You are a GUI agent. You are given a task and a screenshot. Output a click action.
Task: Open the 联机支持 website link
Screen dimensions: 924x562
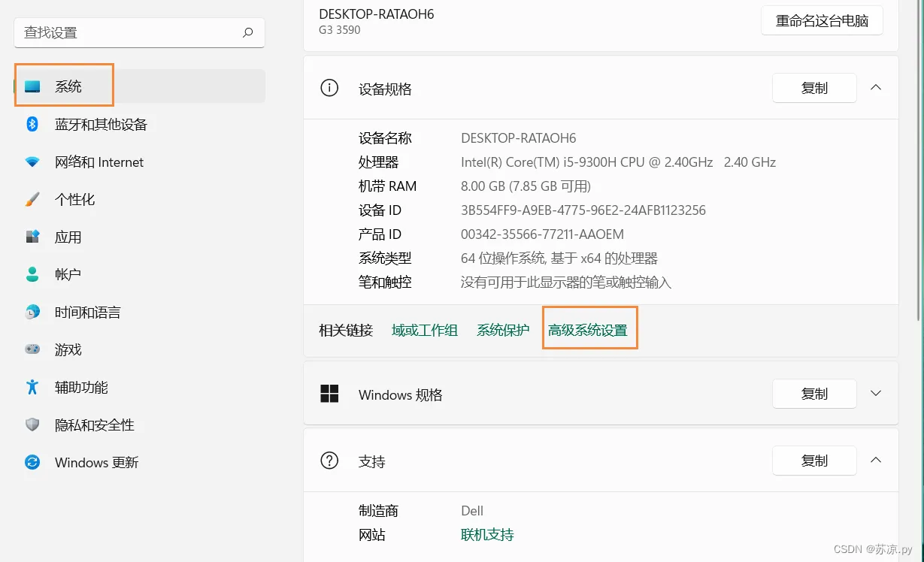[x=487, y=535]
